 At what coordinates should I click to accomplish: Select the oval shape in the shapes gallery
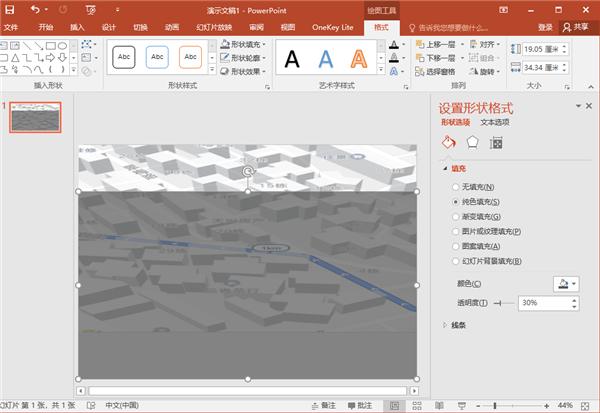point(62,46)
